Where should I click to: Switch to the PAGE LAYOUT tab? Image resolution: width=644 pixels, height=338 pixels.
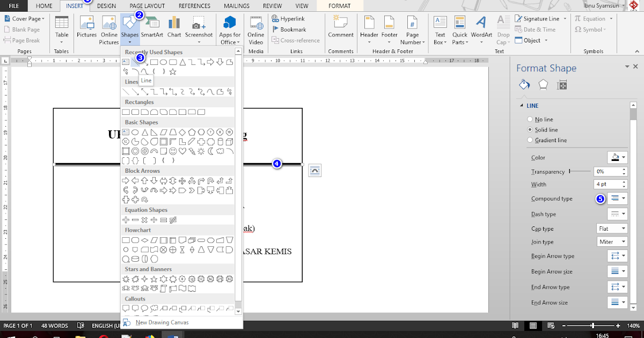click(147, 6)
